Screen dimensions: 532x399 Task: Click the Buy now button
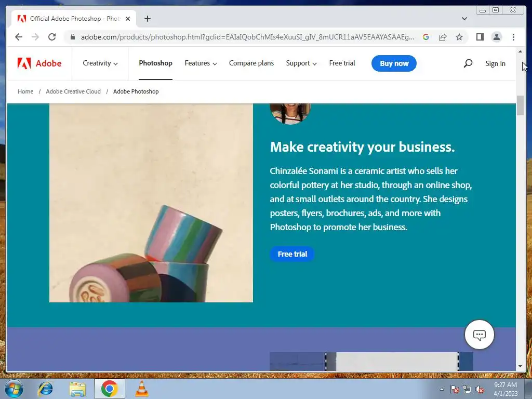(x=394, y=63)
